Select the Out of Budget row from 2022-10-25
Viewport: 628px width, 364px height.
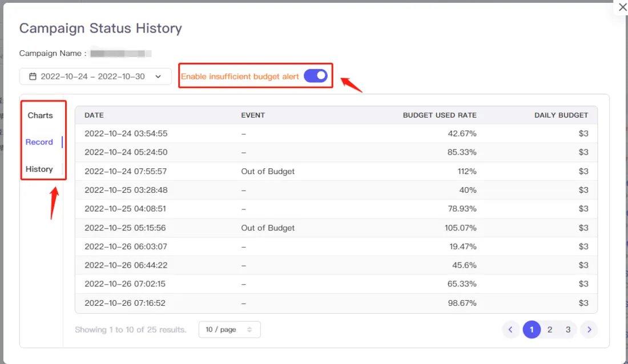click(336, 228)
